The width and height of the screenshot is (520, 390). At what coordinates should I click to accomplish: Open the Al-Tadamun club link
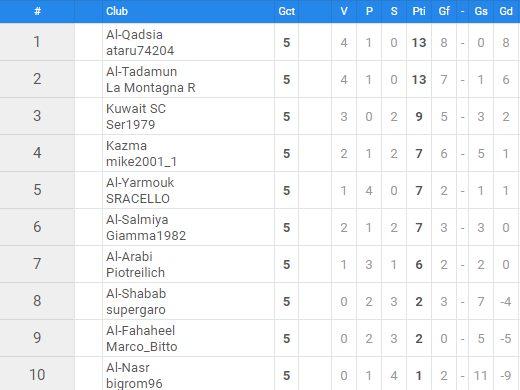point(142,72)
